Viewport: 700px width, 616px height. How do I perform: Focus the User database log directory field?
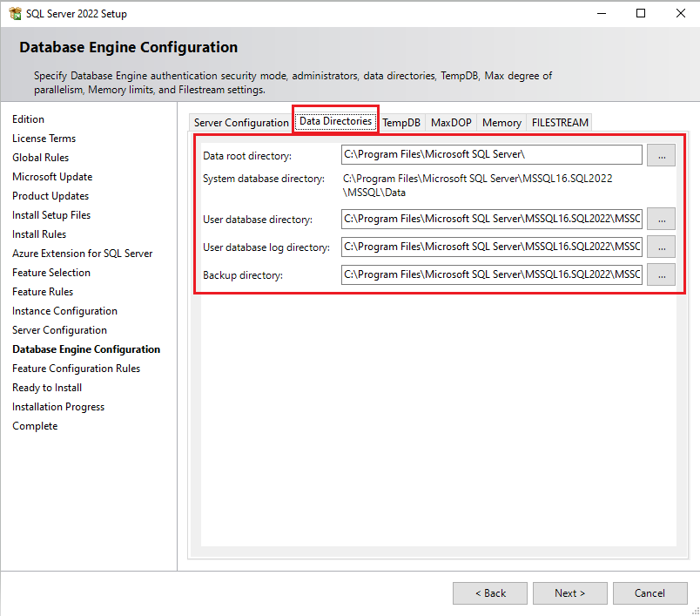pos(491,247)
